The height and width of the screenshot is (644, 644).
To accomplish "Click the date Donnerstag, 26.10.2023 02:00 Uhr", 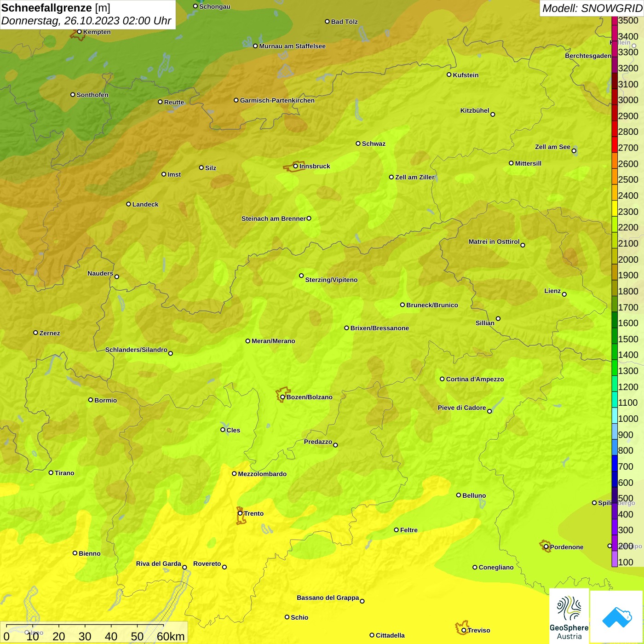I will 86,21.
